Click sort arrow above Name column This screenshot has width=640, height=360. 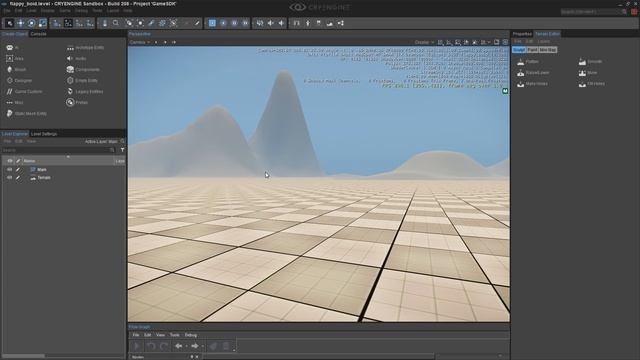tap(68, 156)
